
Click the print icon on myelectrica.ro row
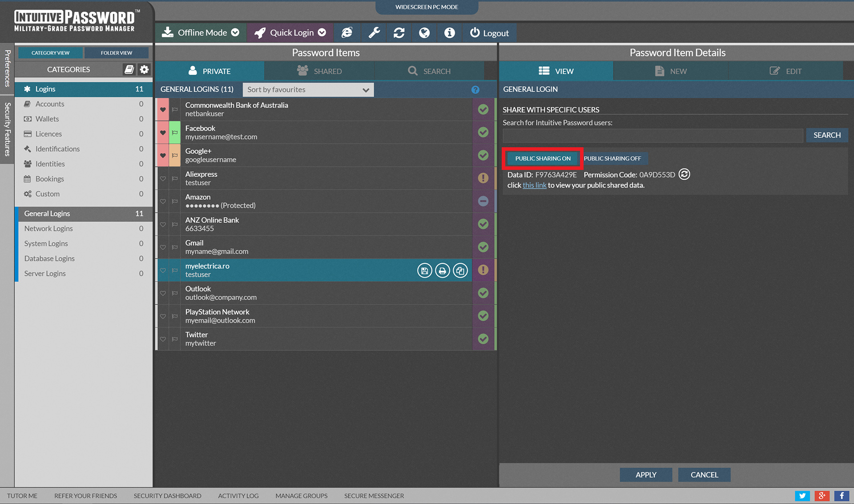(442, 270)
